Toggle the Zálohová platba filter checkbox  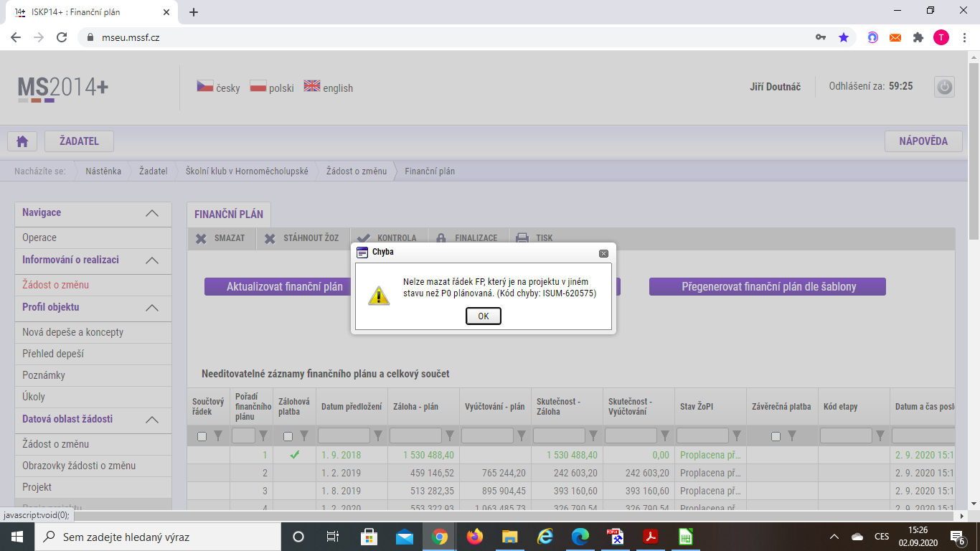pos(288,436)
